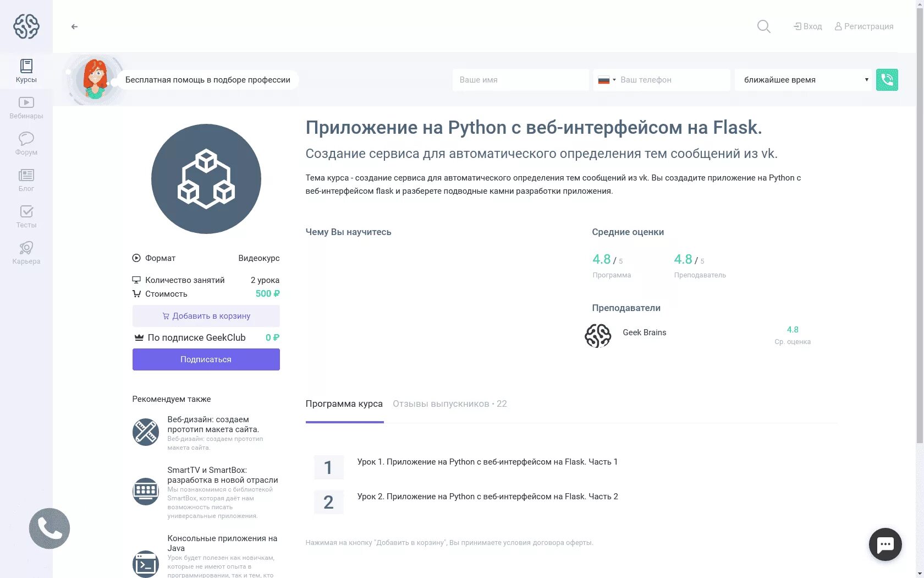Focus the Ваше имя input field

(x=521, y=80)
